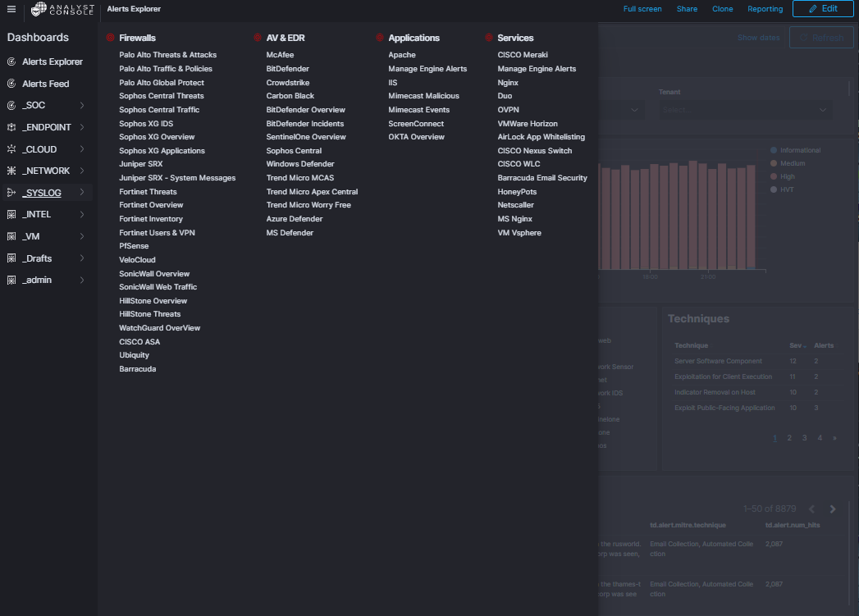The image size is (859, 616).
Task: Open Barracuda Email Security dashboard
Action: tap(542, 178)
